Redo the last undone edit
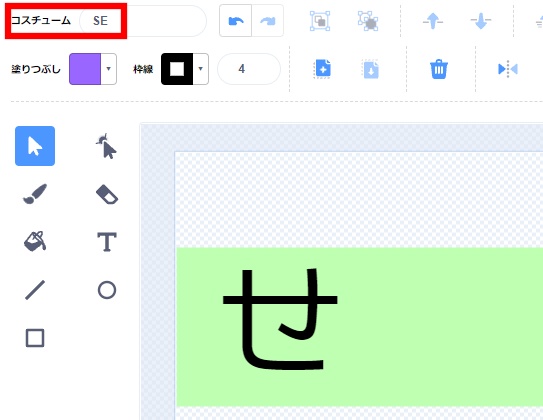543x420 pixels. point(268,21)
